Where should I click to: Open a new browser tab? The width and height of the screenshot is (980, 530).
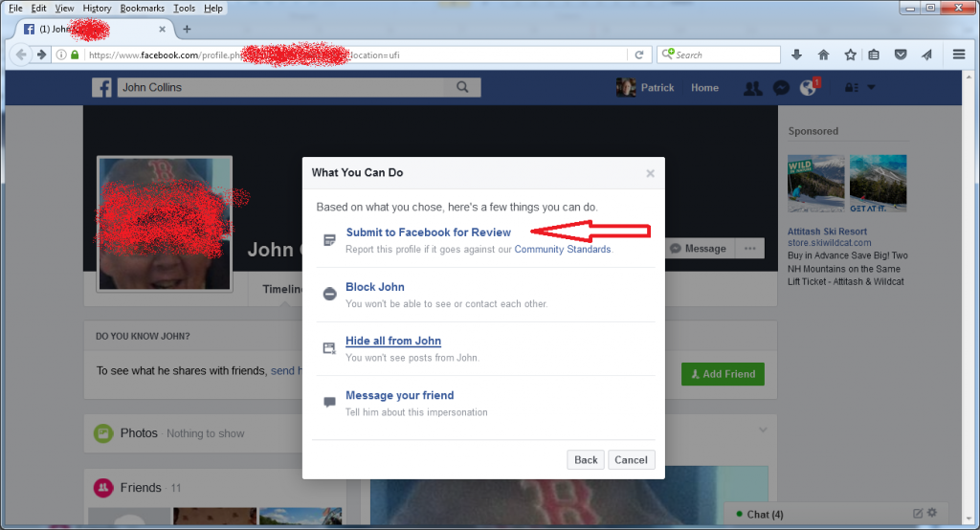point(187,29)
